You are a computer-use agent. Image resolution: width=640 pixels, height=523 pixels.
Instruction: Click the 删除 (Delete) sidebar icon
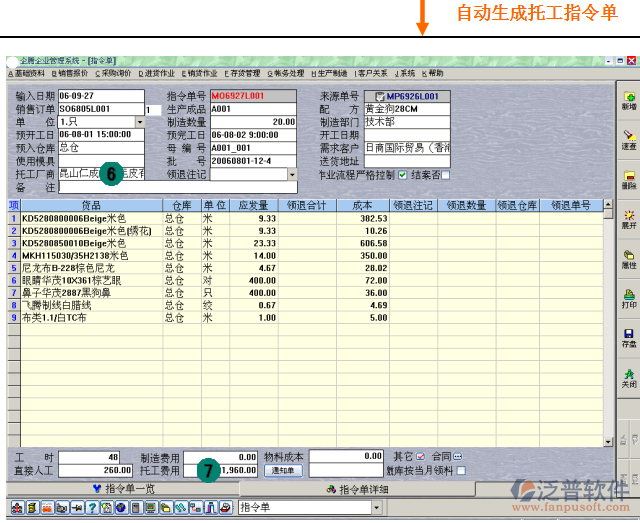[628, 180]
